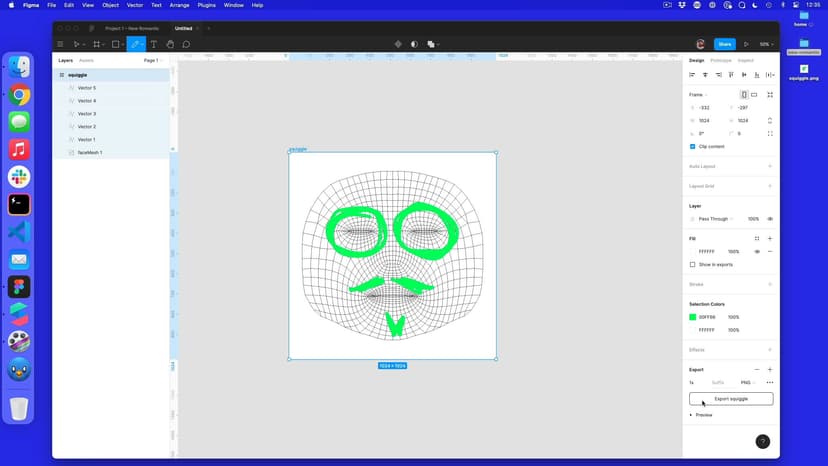Open Pass Through blend mode dropdown
This screenshot has height=466, width=828.
716,219
